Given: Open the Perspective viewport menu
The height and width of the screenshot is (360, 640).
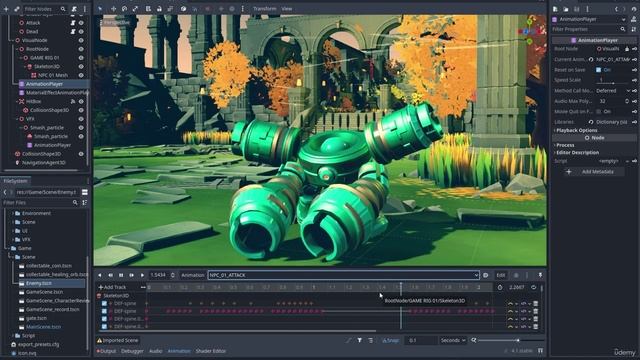Looking at the screenshot, I should (115, 23).
